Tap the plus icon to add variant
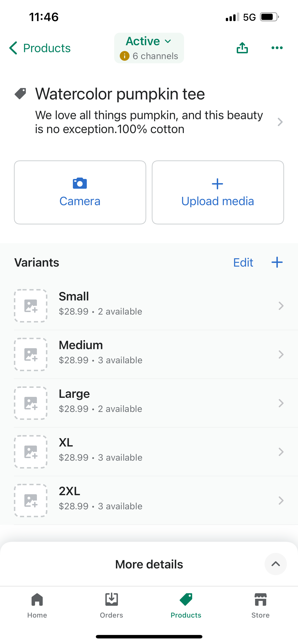This screenshot has height=644, width=298. click(277, 262)
